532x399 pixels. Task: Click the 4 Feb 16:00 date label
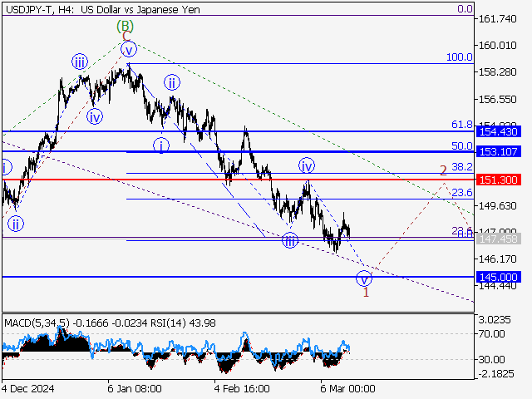tap(242, 388)
